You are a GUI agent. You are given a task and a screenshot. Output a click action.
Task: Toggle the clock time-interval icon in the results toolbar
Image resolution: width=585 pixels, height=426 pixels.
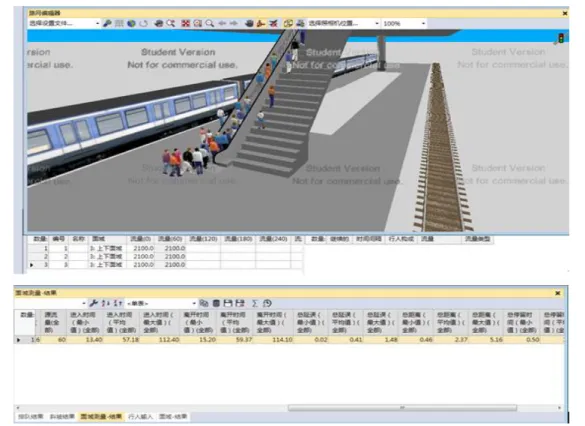(x=267, y=303)
